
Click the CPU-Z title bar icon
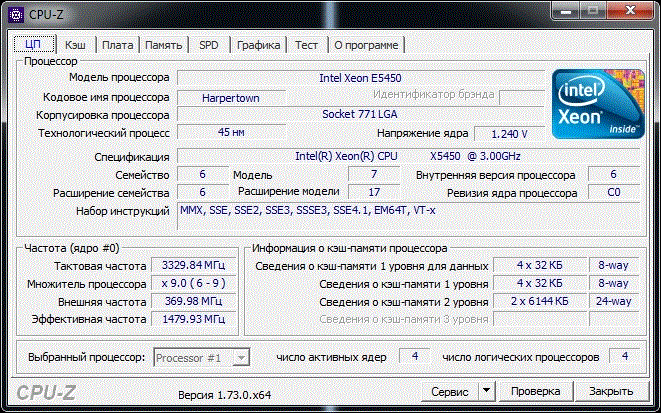[17, 13]
